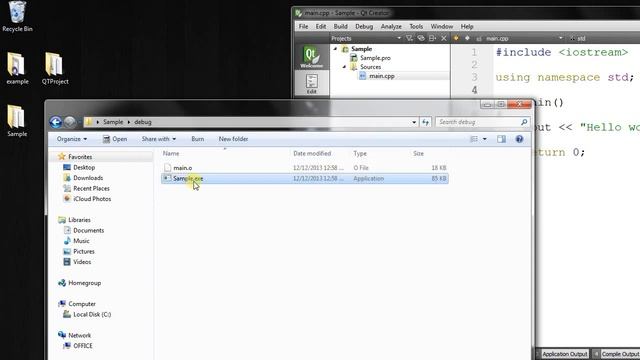
Task: Open Explorer Help question mark icon
Action: 519,139
